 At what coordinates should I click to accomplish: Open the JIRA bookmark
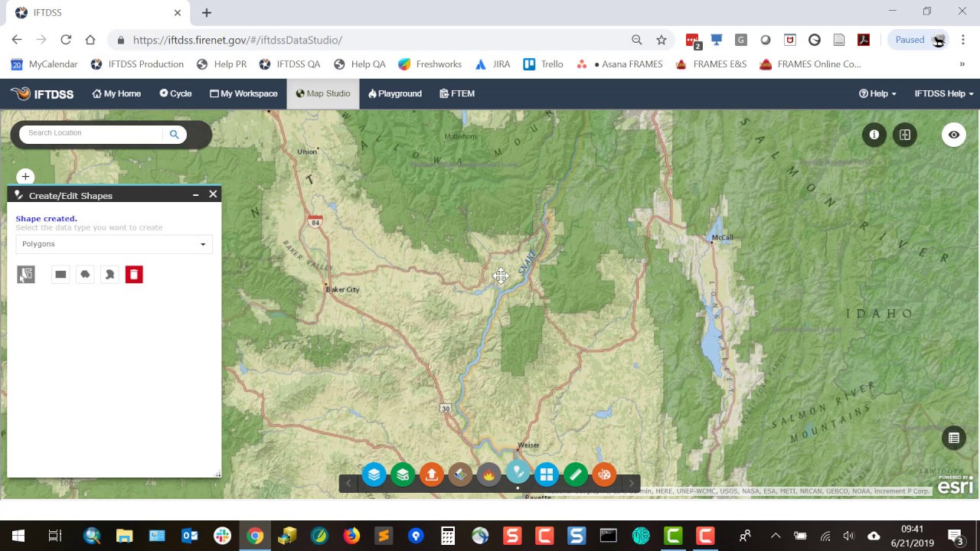pos(492,64)
